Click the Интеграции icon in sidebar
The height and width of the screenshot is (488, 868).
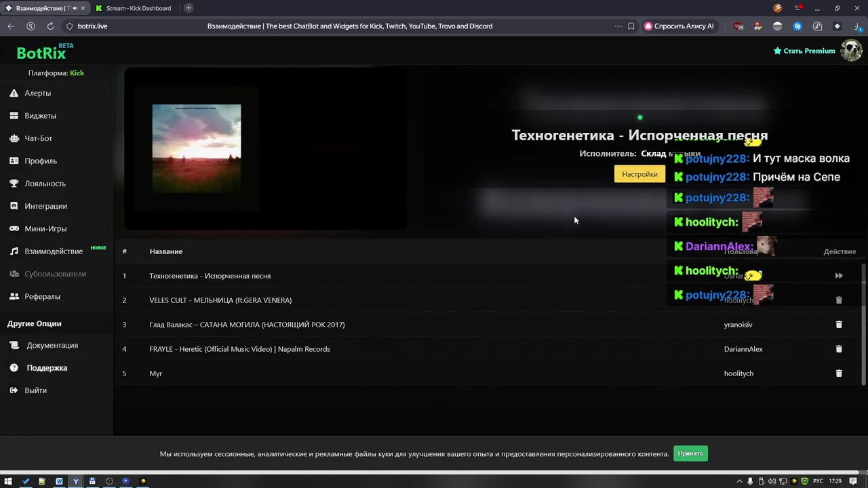click(x=14, y=206)
